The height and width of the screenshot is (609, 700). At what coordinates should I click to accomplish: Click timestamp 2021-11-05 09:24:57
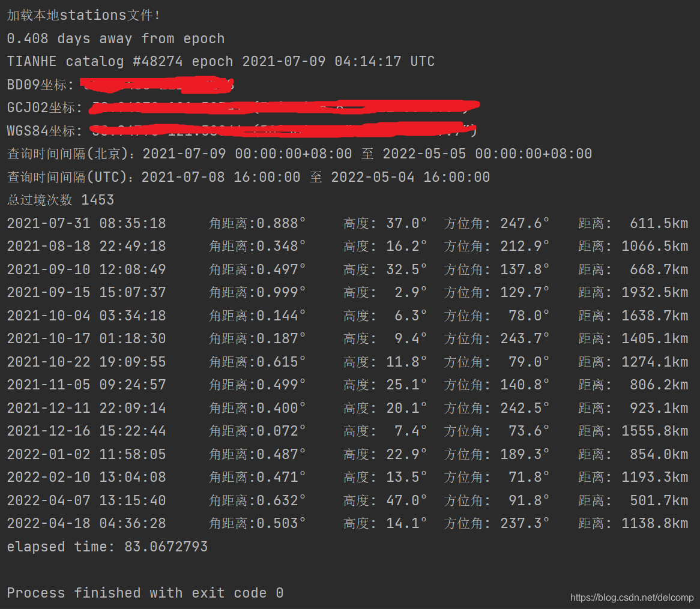(86, 385)
